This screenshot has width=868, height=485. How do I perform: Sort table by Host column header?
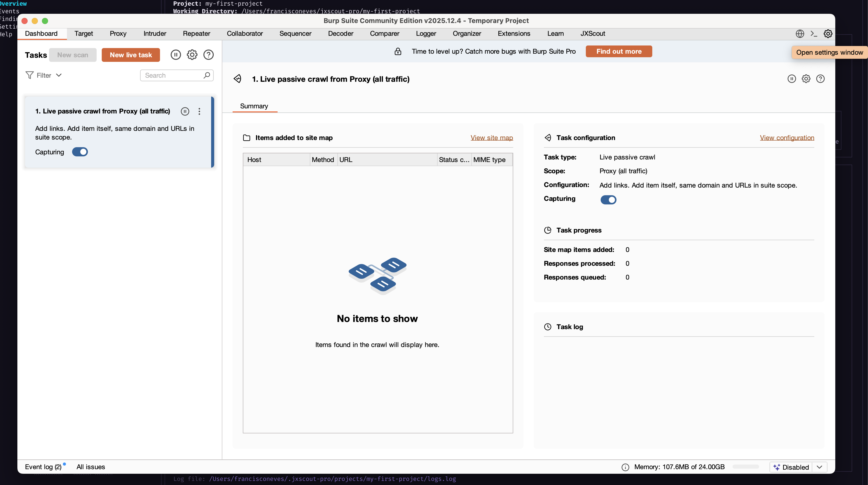276,160
